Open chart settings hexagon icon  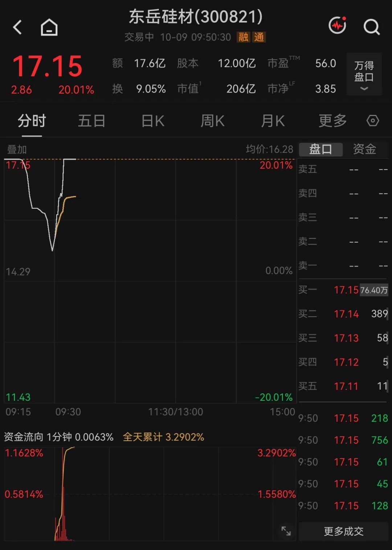373,121
